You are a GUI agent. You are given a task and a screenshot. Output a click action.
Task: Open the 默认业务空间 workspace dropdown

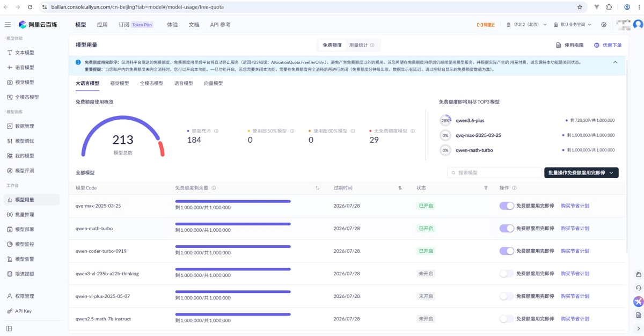pyautogui.click(x=572, y=25)
